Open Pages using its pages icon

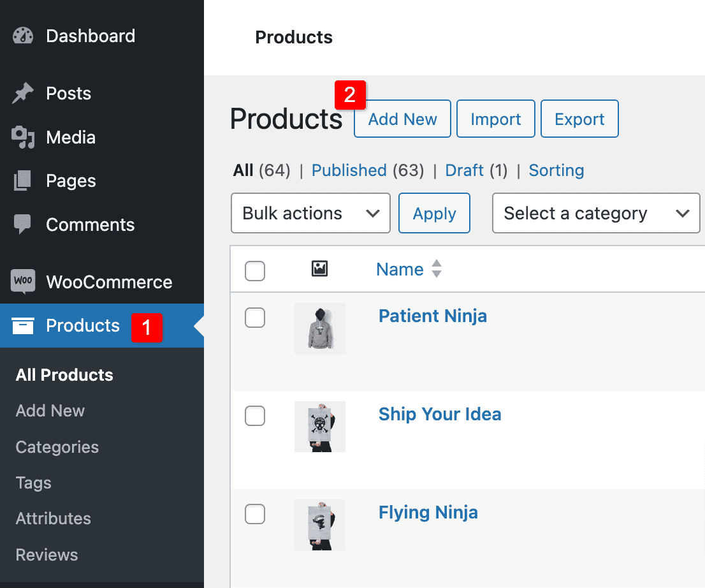pos(22,180)
